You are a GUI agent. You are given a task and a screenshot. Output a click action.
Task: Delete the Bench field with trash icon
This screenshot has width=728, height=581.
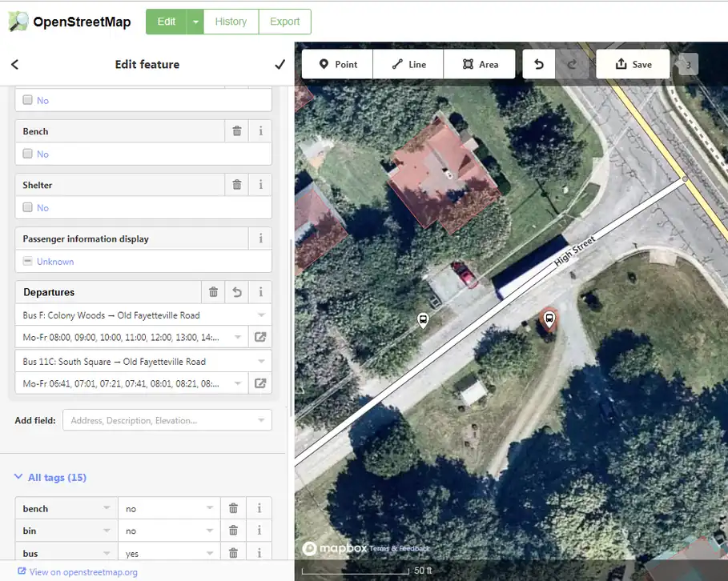pos(237,131)
